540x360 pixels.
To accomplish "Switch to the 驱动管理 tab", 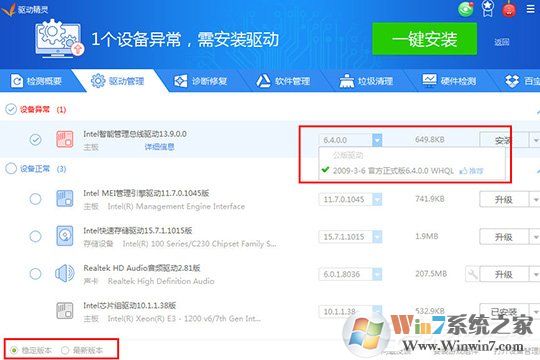I will pyautogui.click(x=117, y=81).
